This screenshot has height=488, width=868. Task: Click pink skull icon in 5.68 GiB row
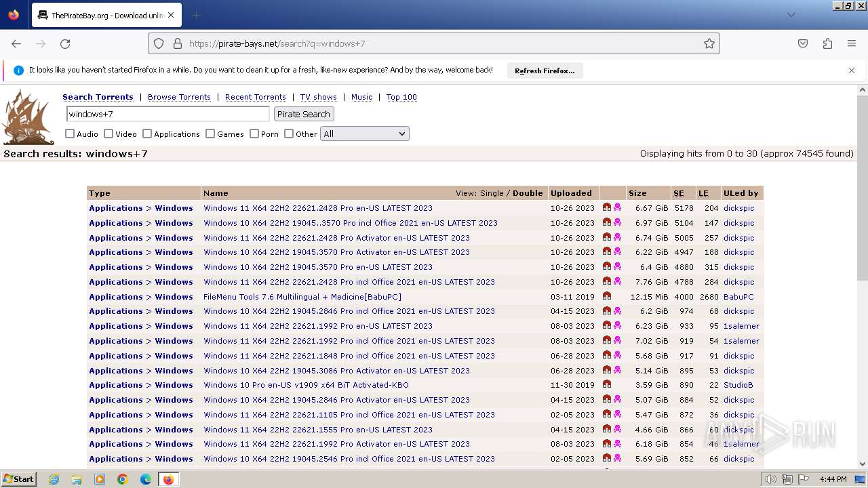point(617,355)
